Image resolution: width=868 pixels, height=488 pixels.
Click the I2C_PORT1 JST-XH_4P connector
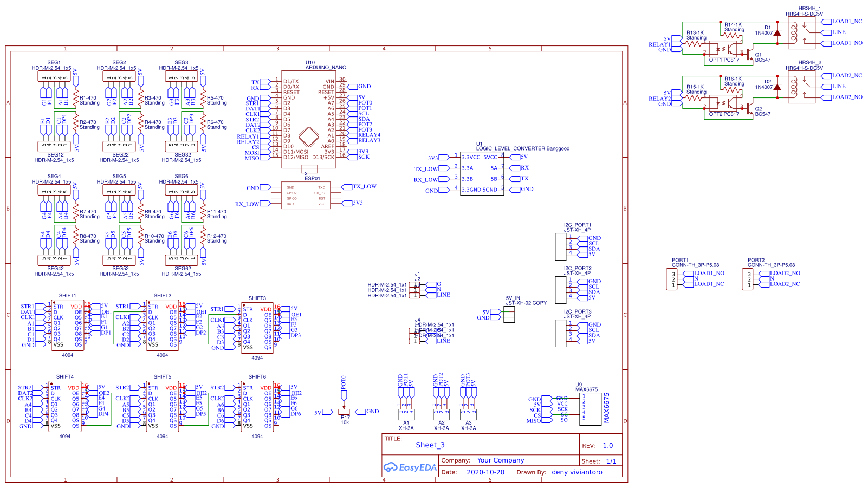[561, 246]
